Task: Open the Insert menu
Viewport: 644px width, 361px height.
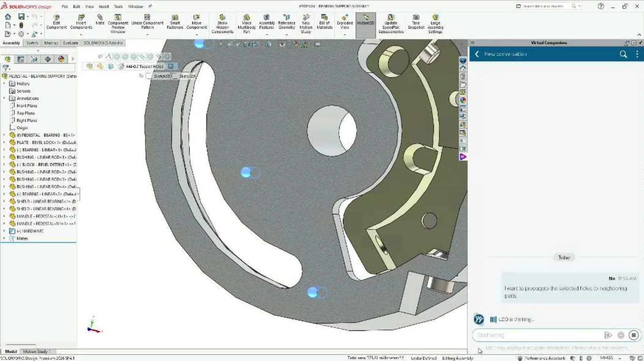Action: (104, 6)
